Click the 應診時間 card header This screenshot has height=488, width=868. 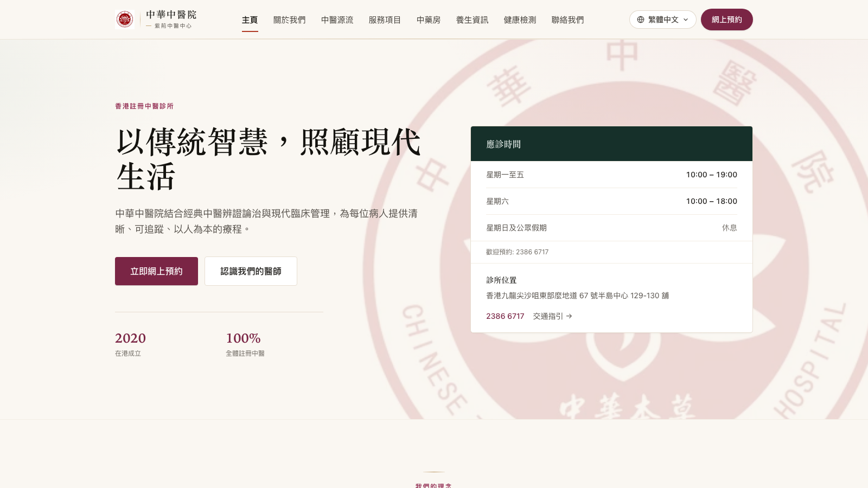pos(611,144)
